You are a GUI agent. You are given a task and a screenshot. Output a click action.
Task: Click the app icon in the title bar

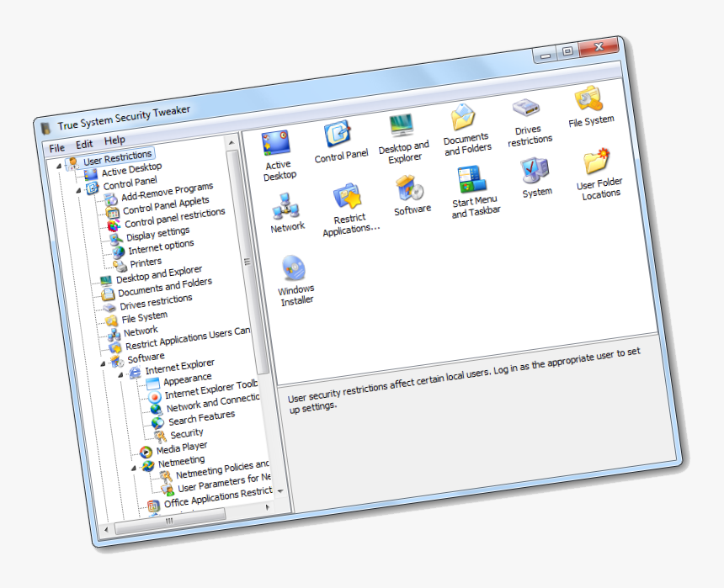45,128
